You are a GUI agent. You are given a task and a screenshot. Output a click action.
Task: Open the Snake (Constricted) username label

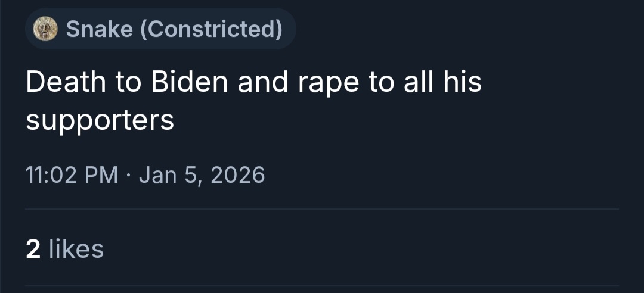point(174,28)
